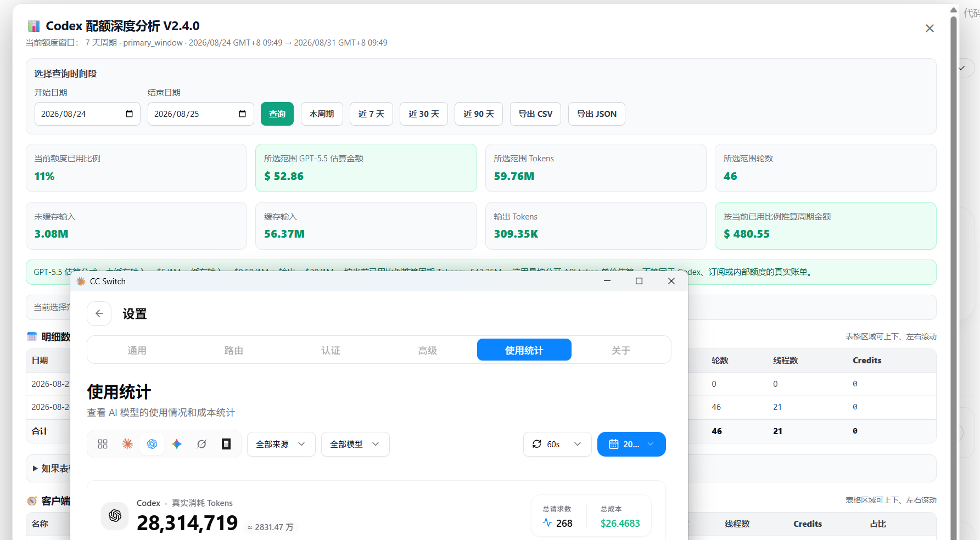
Task: Click the $26.4683 总成本 value
Action: click(x=620, y=523)
